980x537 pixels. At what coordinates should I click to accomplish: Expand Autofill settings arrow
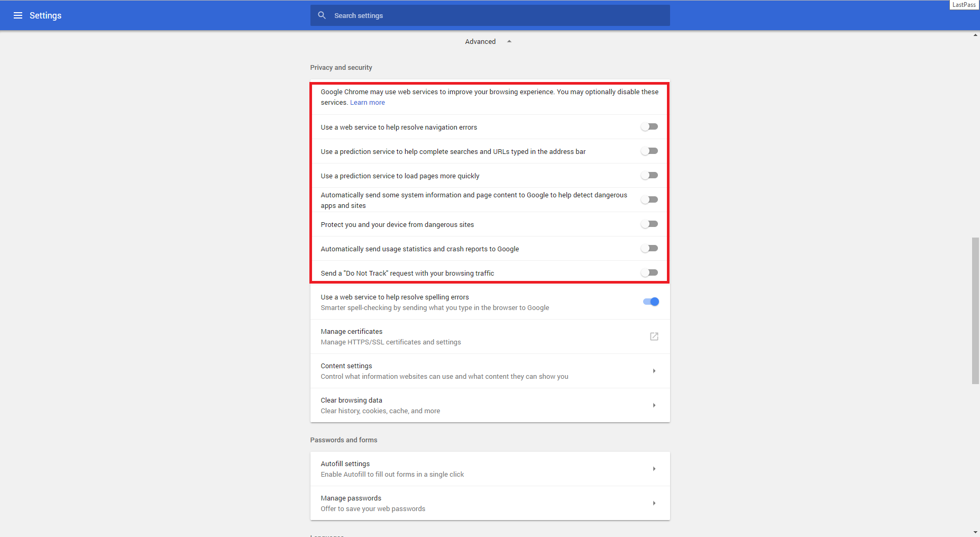654,469
